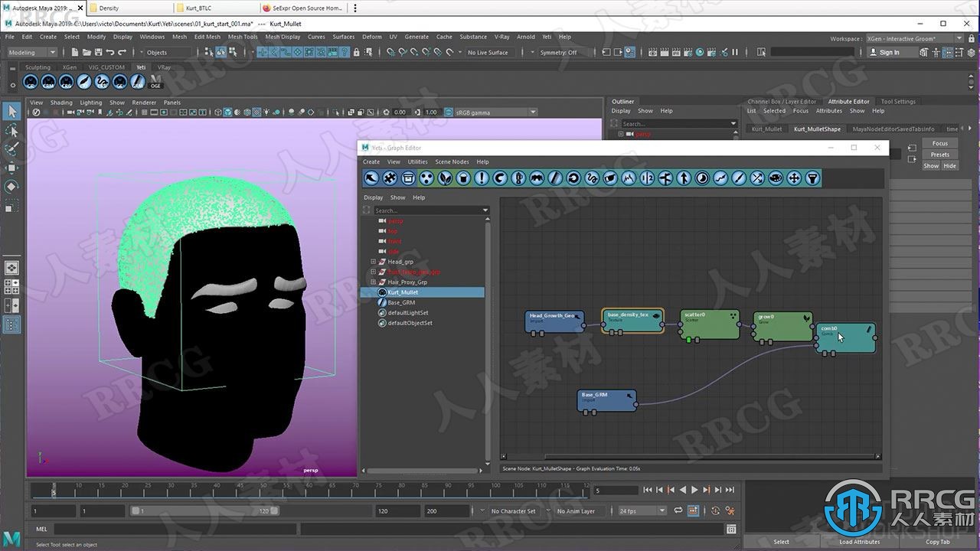The image size is (980, 551).
Task: Click the box icon in Yeti toolbar
Action: click(408, 178)
